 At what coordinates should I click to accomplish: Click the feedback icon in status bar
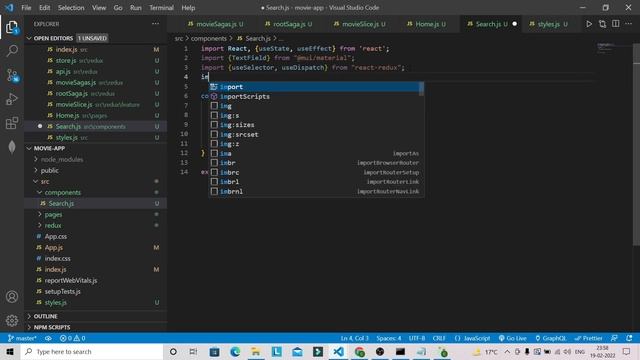614,338
